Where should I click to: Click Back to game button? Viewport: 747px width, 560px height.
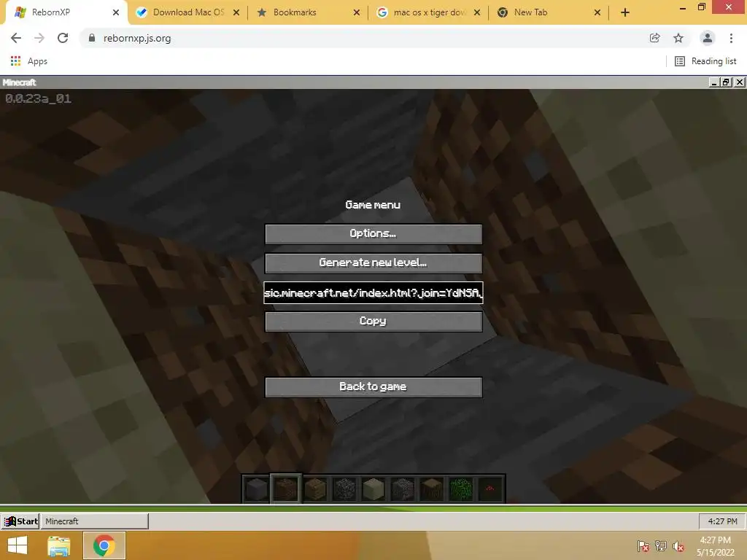(x=373, y=386)
